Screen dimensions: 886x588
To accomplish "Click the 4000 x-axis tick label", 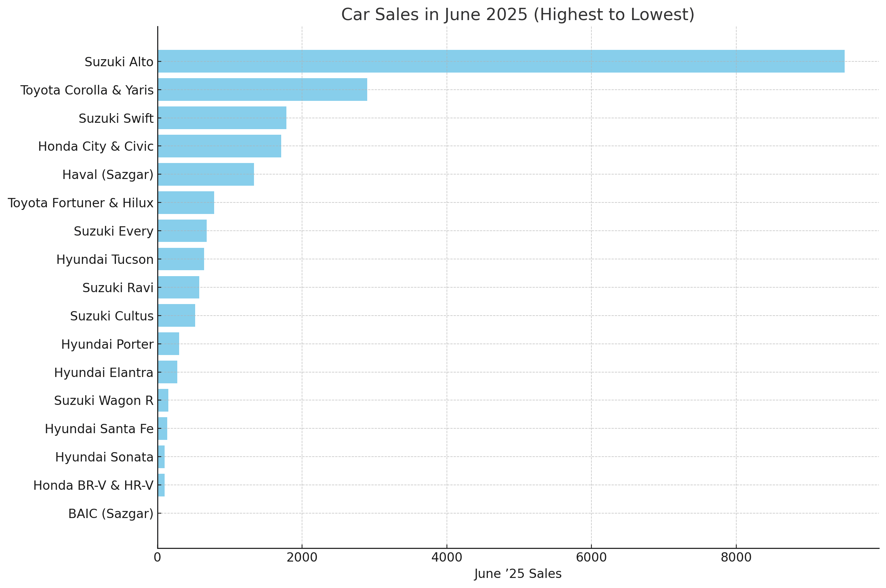I will click(447, 557).
